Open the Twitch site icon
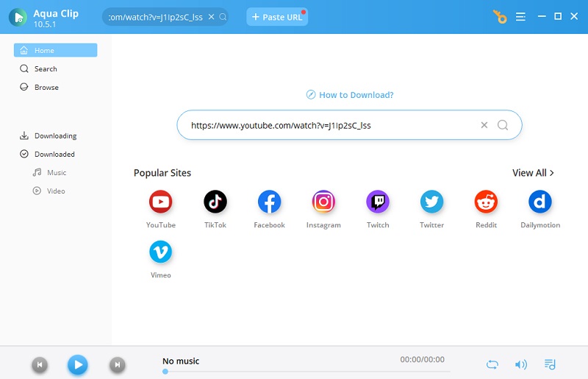The image size is (588, 379). (x=378, y=202)
